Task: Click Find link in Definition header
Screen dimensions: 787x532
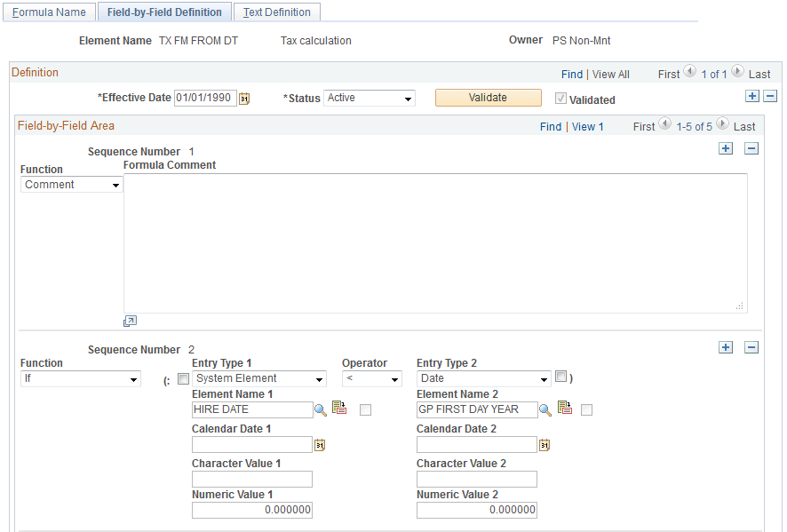Action: click(x=572, y=75)
